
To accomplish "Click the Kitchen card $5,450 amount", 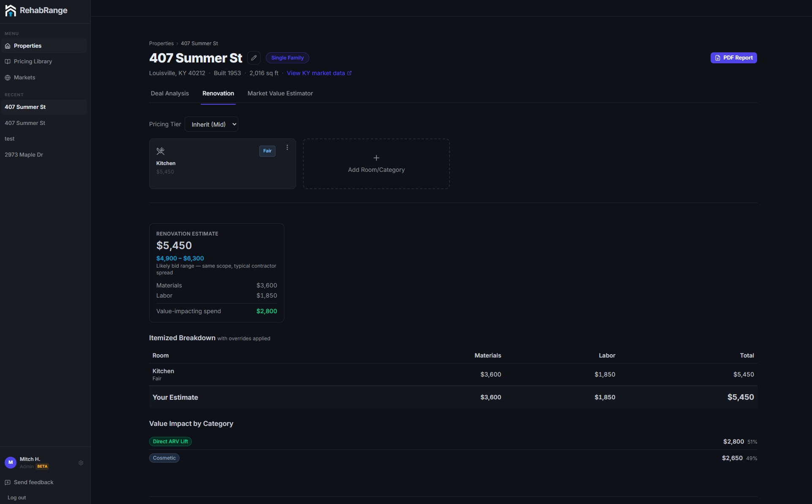I will (165, 172).
